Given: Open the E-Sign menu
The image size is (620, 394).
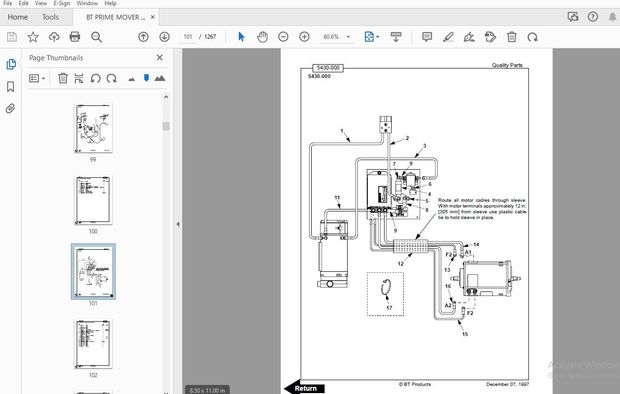Looking at the screenshot, I should [x=62, y=3].
